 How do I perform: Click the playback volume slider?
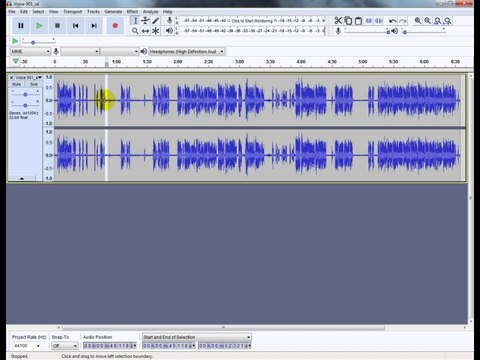pyautogui.click(x=424, y=31)
